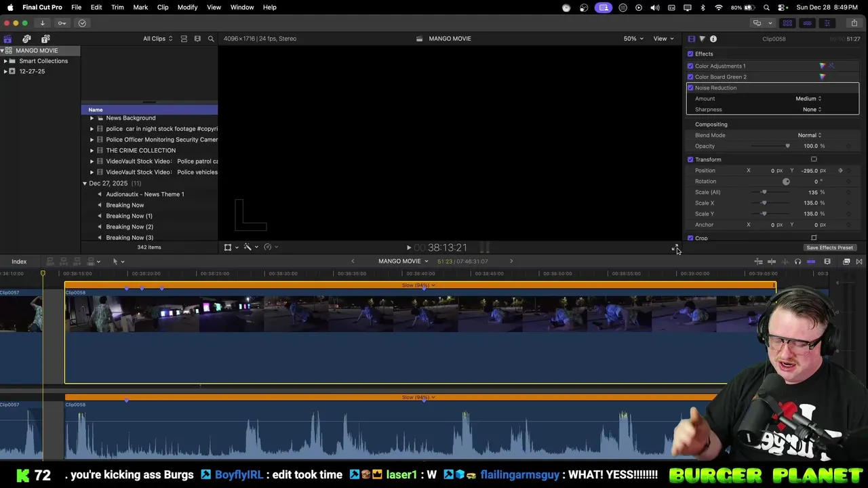Switch browser to filmstrip mode icon
This screenshot has height=488, width=868.
197,39
